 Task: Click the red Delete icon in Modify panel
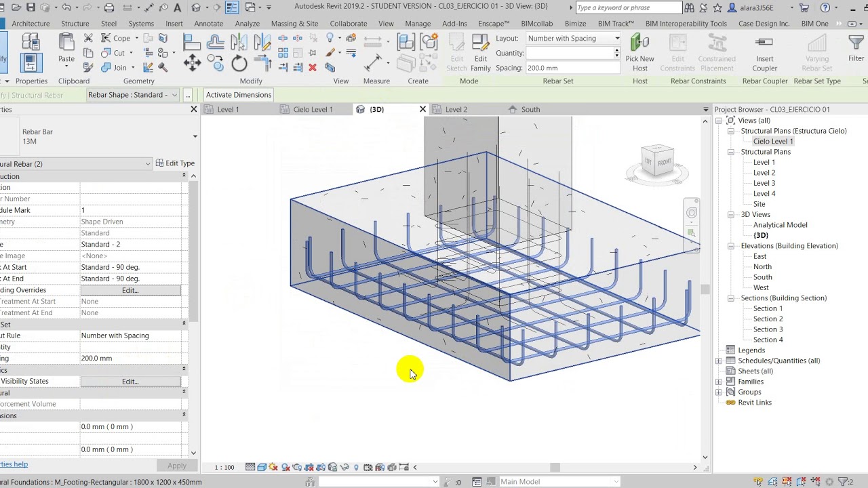[x=313, y=67]
